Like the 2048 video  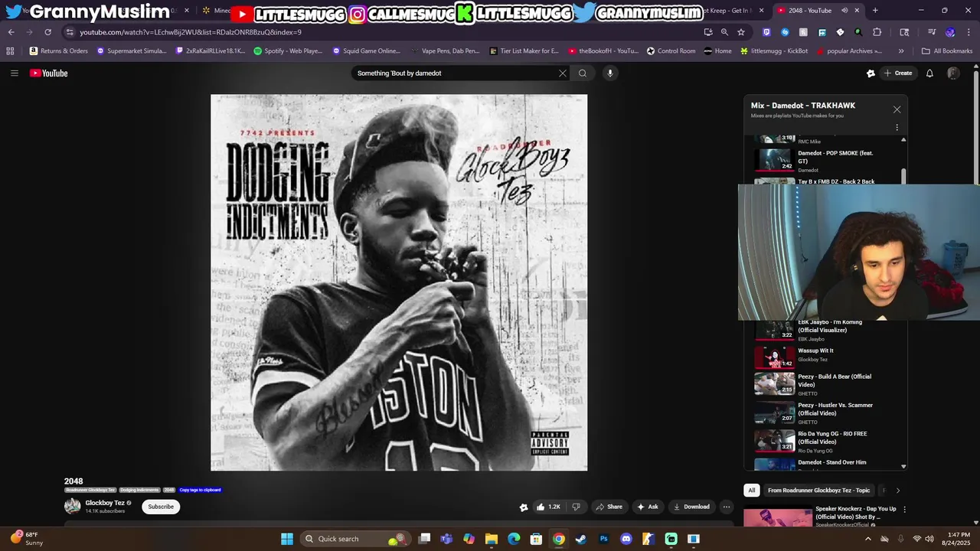tap(548, 507)
